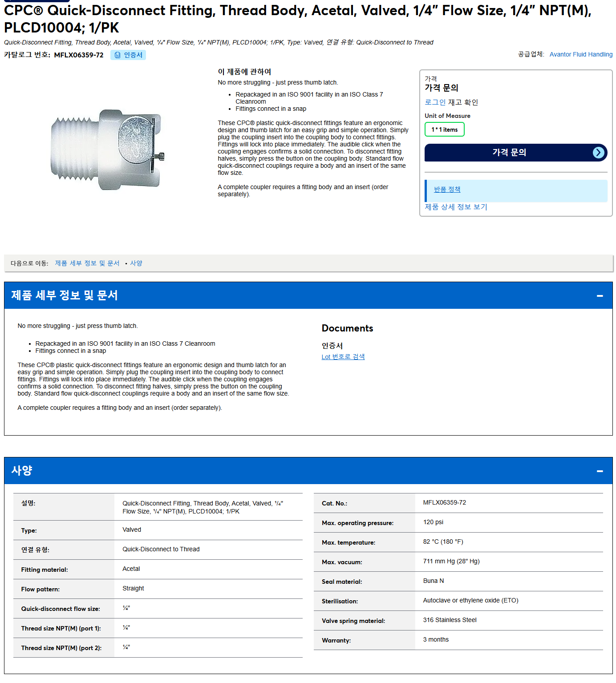616x683 pixels.
Task: Select the 1 * 1 items unit option
Action: click(444, 129)
